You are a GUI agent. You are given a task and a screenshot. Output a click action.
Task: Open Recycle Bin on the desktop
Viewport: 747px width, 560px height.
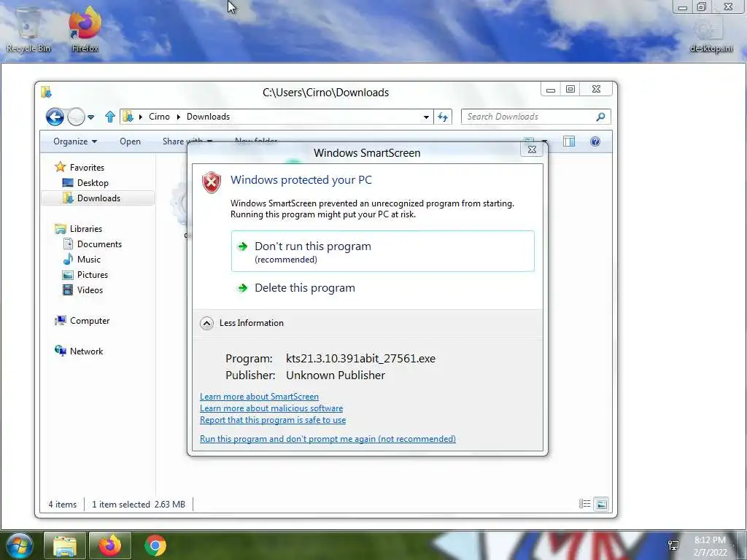28,28
